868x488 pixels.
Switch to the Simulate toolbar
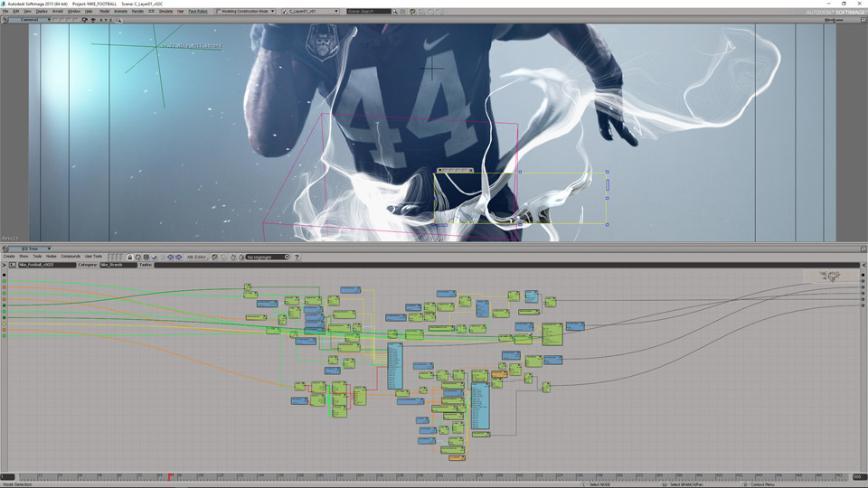coord(165,11)
